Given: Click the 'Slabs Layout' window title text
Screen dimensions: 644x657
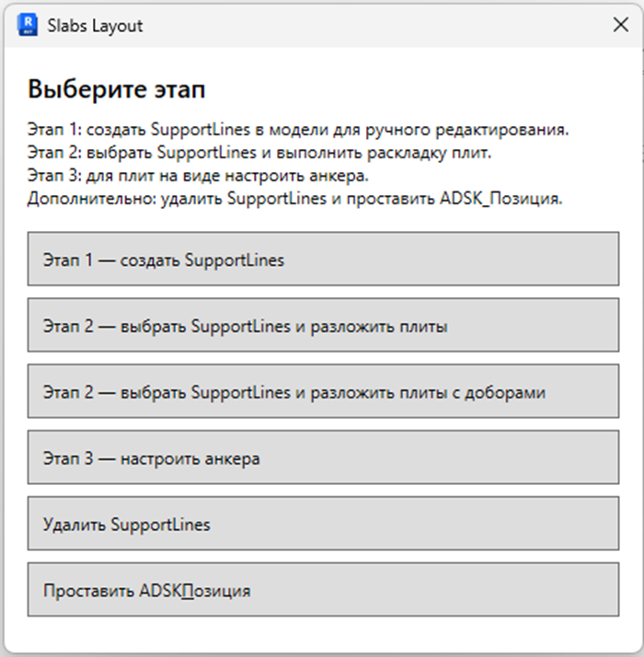Looking at the screenshot, I should pyautogui.click(x=95, y=26).
